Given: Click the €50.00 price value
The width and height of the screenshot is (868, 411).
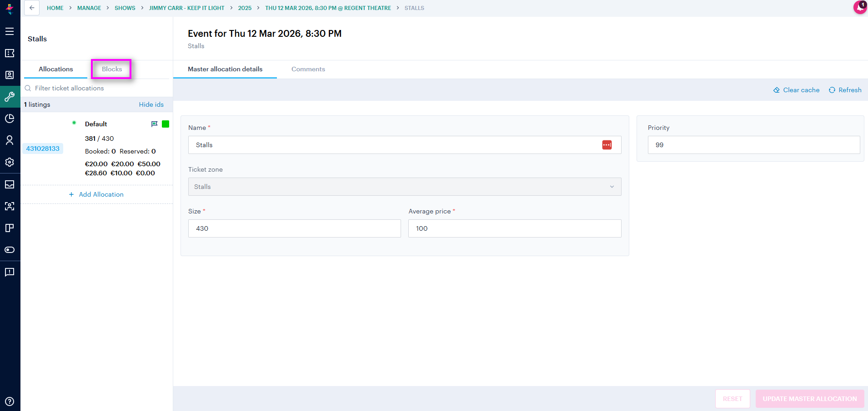Looking at the screenshot, I should coord(149,164).
